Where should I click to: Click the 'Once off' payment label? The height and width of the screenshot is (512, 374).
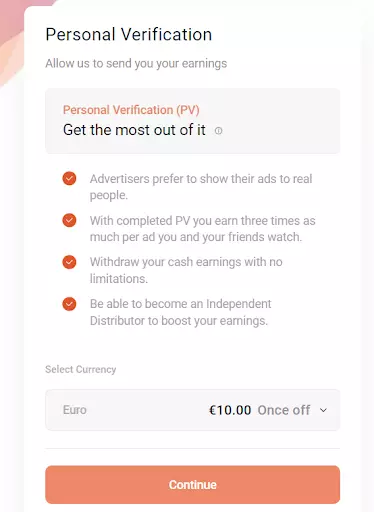tap(284, 410)
